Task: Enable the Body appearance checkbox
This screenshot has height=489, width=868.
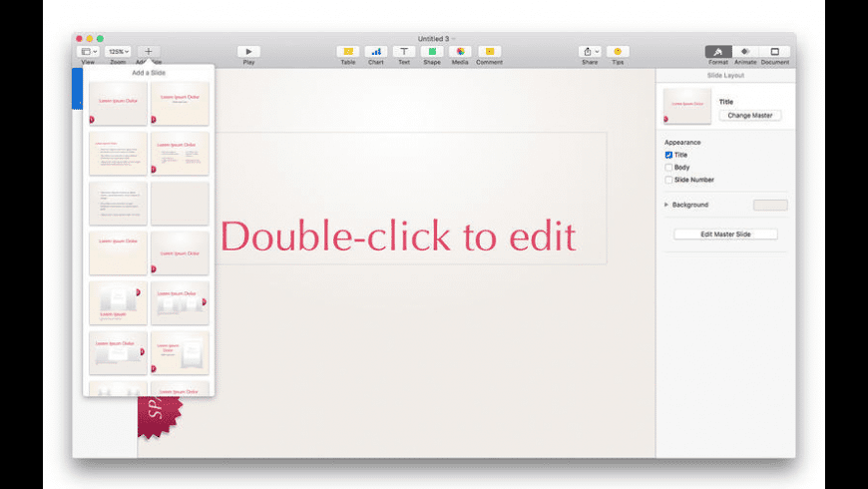Action: [668, 168]
